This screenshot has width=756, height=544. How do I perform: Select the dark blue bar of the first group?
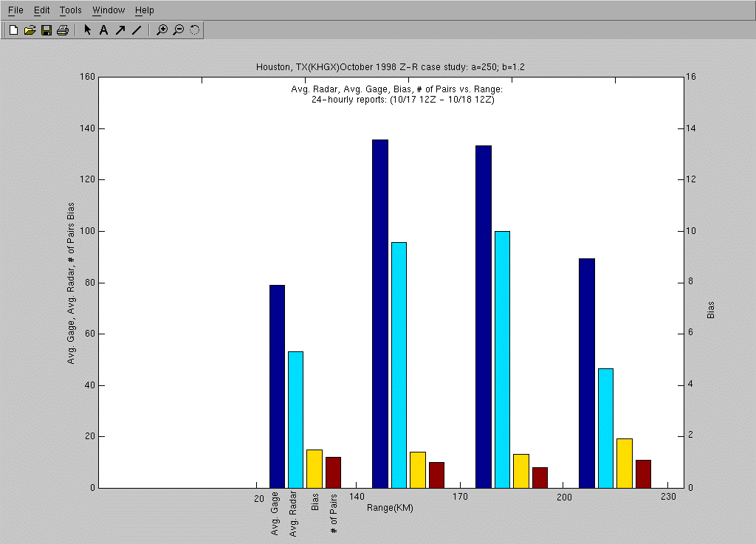point(278,387)
